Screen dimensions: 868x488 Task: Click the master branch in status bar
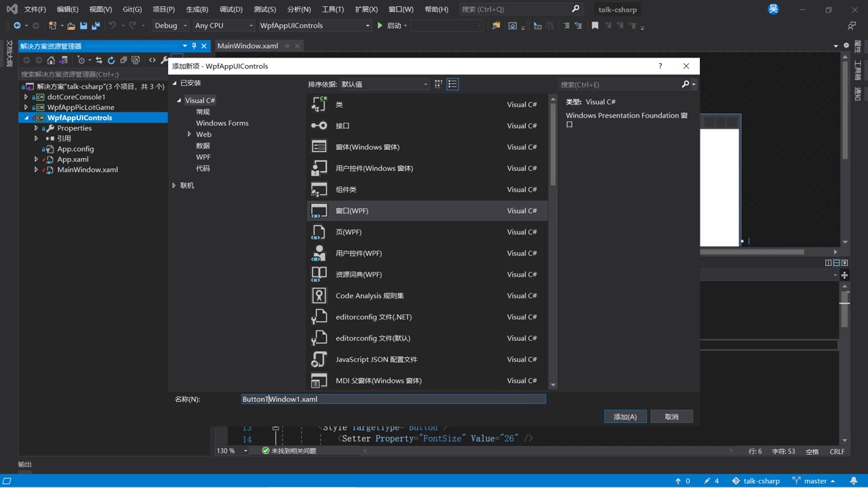(x=814, y=481)
